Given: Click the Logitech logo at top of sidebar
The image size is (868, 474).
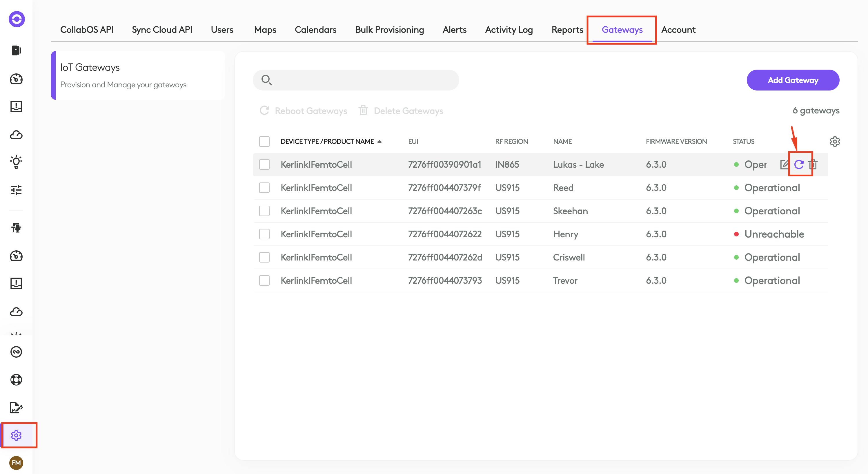Looking at the screenshot, I should tap(17, 19).
